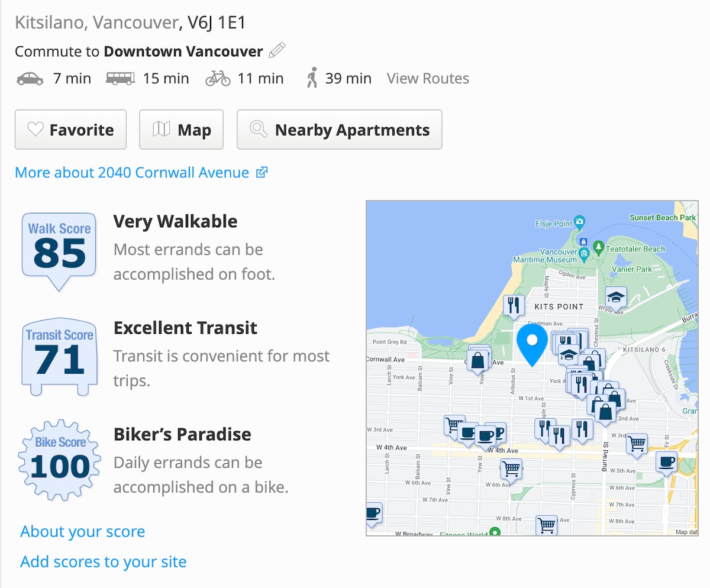Click the Favorite button

70,130
